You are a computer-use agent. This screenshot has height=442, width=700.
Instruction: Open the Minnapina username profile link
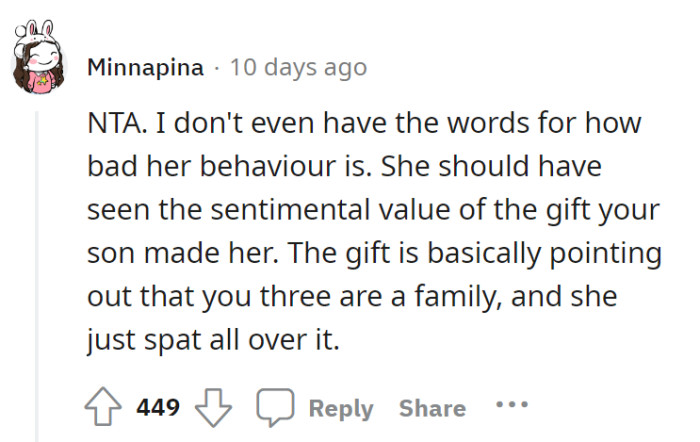coord(144,68)
